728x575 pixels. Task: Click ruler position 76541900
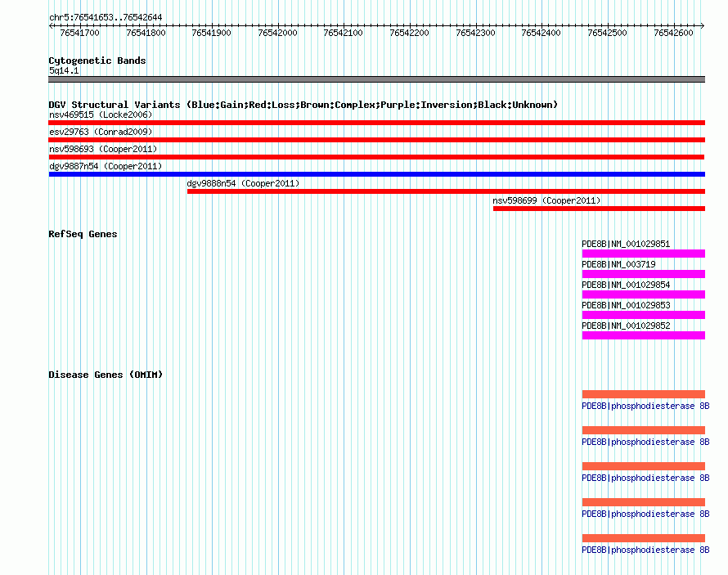coord(211,33)
